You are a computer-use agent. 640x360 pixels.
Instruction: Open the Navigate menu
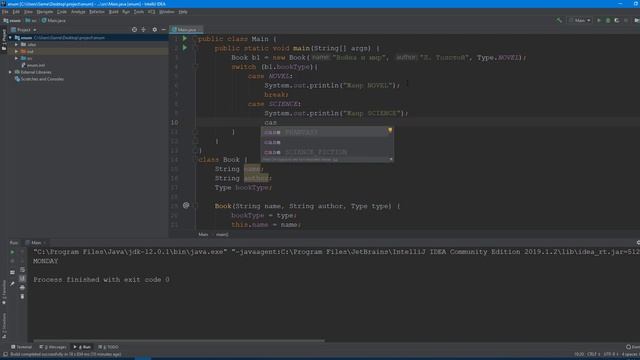tap(45, 12)
